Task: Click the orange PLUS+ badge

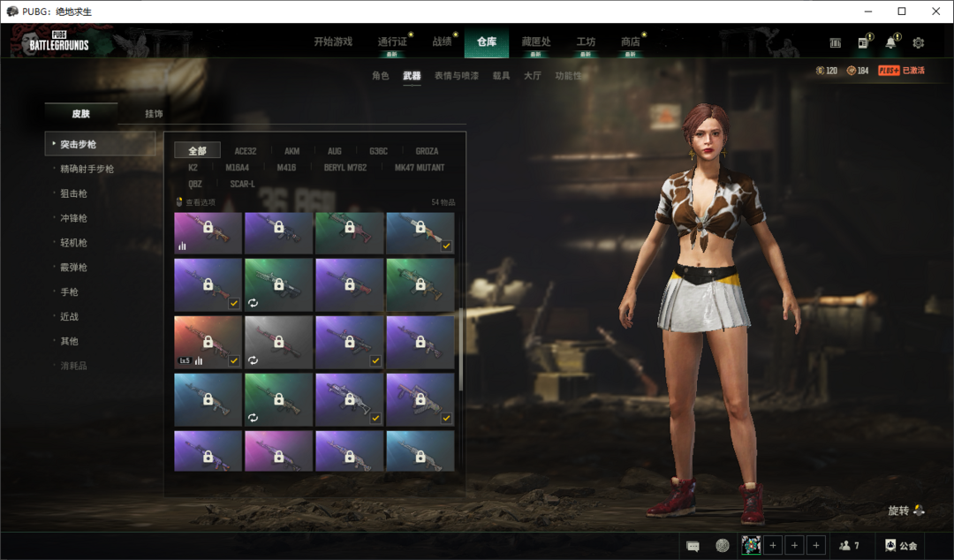Action: tap(889, 71)
